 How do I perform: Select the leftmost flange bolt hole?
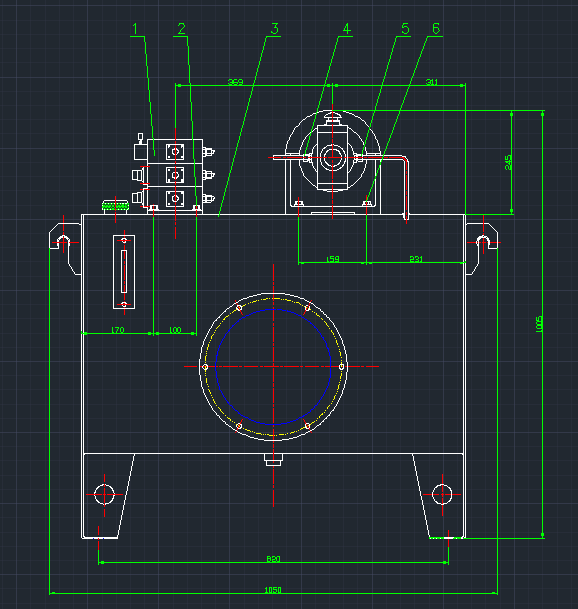(x=205, y=367)
